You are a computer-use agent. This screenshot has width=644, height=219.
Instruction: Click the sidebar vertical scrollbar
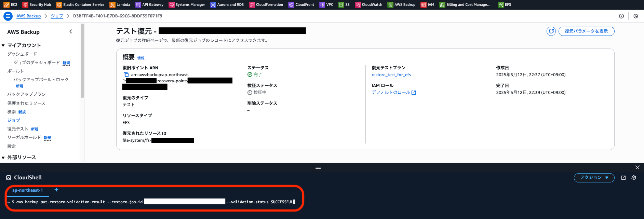tap(82, 61)
